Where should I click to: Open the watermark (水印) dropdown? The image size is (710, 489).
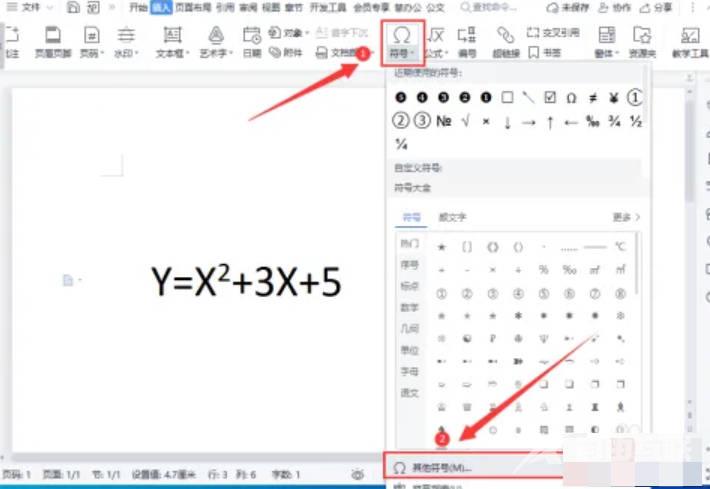click(x=126, y=42)
